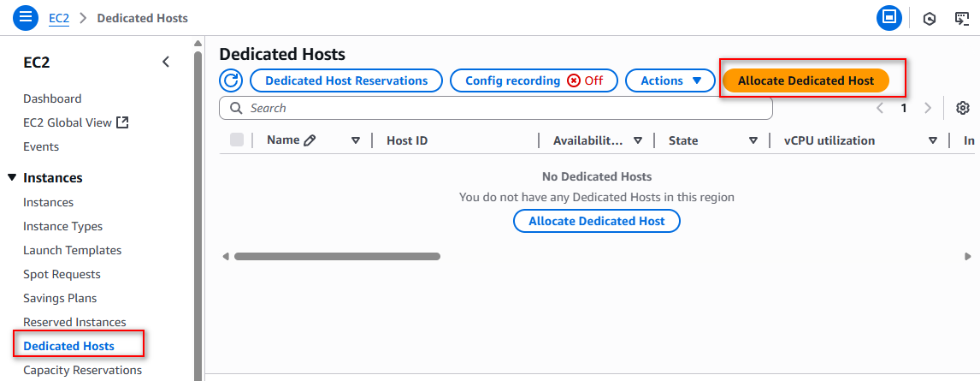The height and width of the screenshot is (381, 980).
Task: Open Instance Types in sidebar
Action: coord(62,227)
